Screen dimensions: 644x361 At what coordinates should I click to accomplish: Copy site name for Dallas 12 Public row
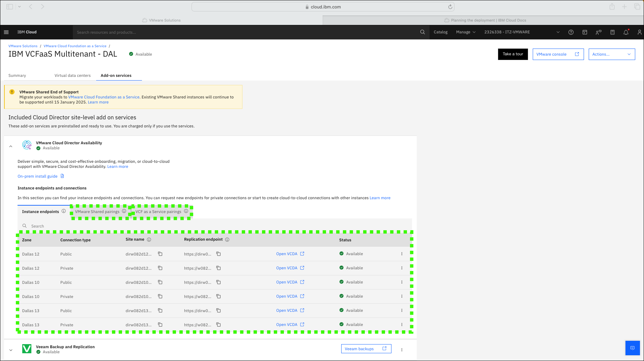click(x=160, y=254)
